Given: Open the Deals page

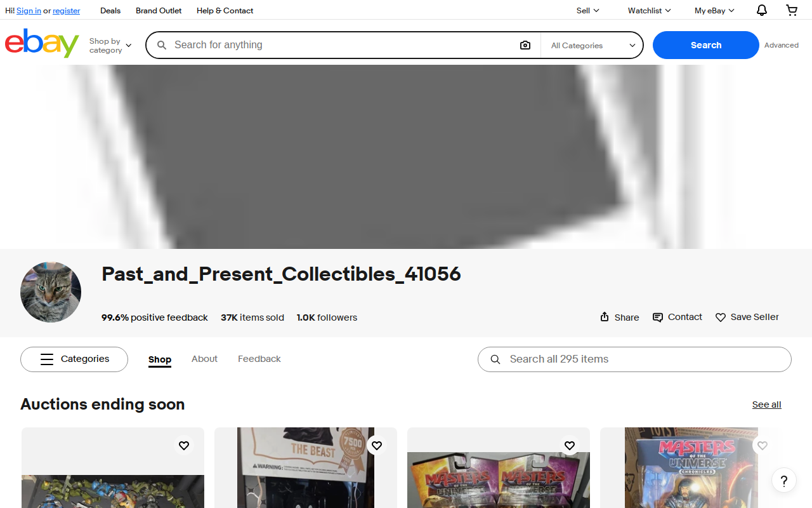Looking at the screenshot, I should [x=110, y=10].
